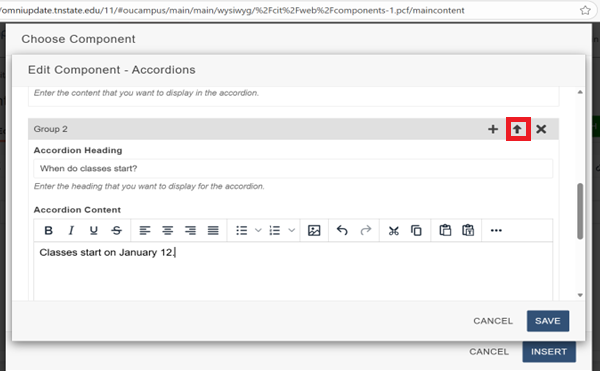This screenshot has height=371, width=600.
Task: Toggle bold formatting in Accordion Content
Action: 48,230
